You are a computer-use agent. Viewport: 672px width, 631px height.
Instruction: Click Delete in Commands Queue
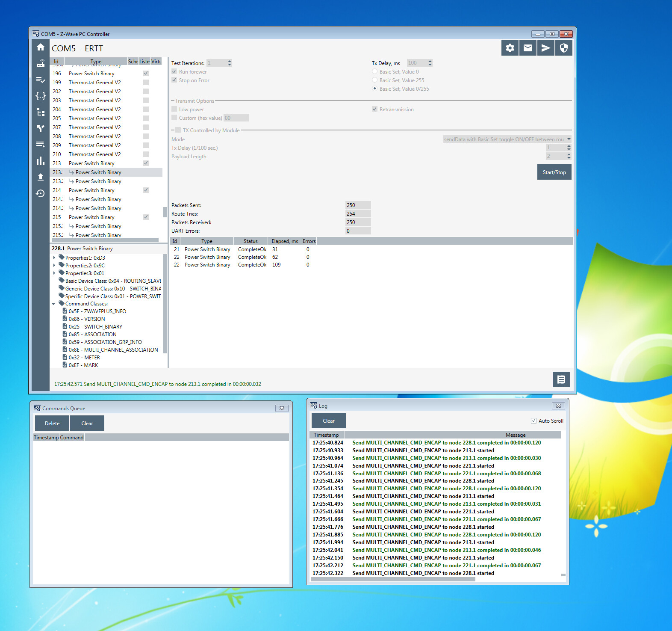[52, 424]
